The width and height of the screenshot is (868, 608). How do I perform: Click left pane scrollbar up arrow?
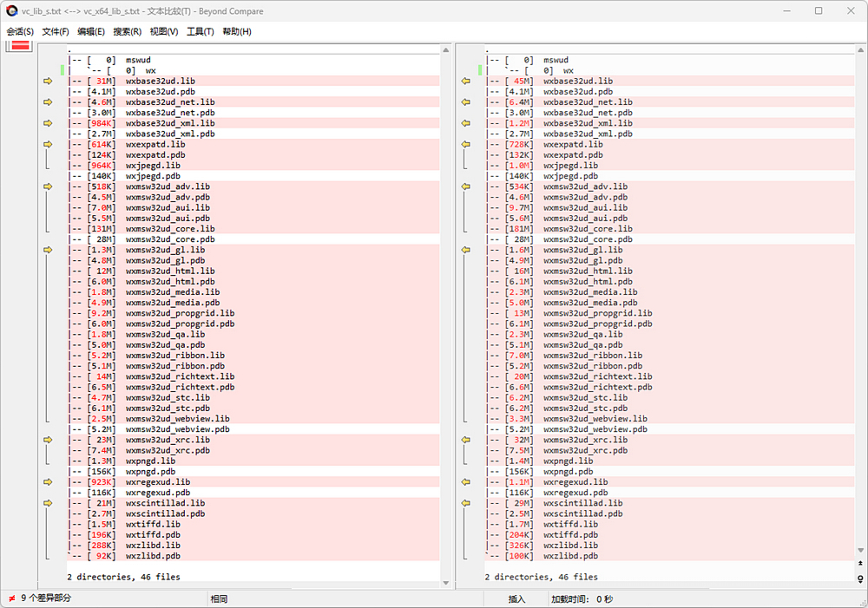pos(445,49)
